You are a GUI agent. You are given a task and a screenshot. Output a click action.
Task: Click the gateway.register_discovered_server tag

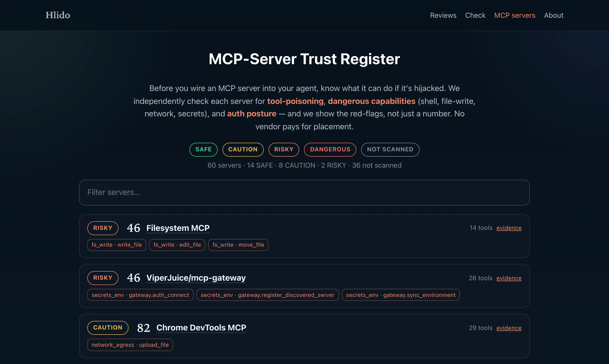click(x=267, y=295)
